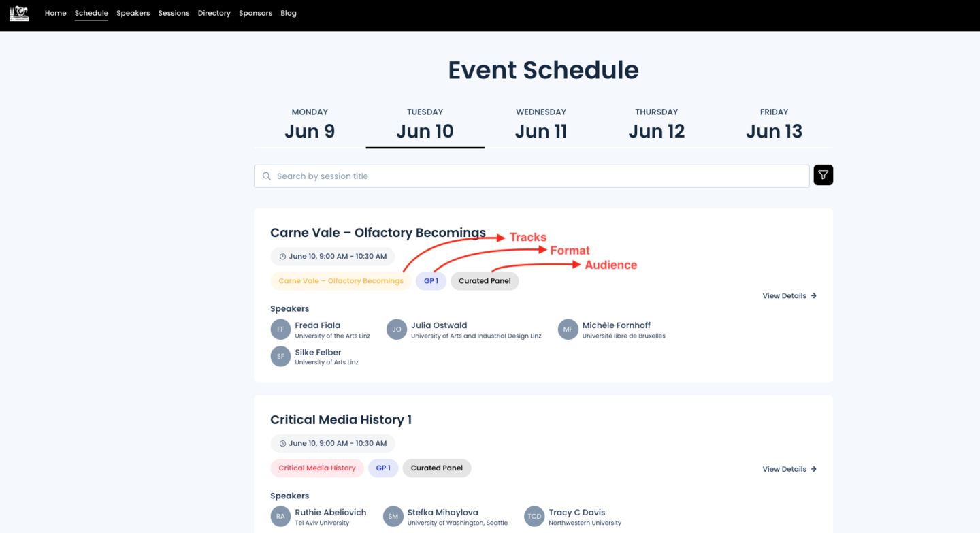Viewport: 980px width, 533px height.
Task: Click the orange Carne Vale track tag
Action: [341, 281]
